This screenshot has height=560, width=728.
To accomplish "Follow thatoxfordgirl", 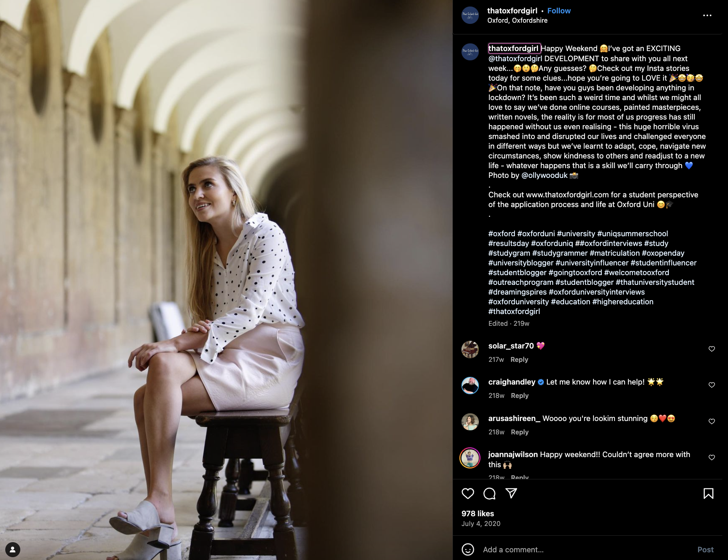I will pyautogui.click(x=559, y=11).
